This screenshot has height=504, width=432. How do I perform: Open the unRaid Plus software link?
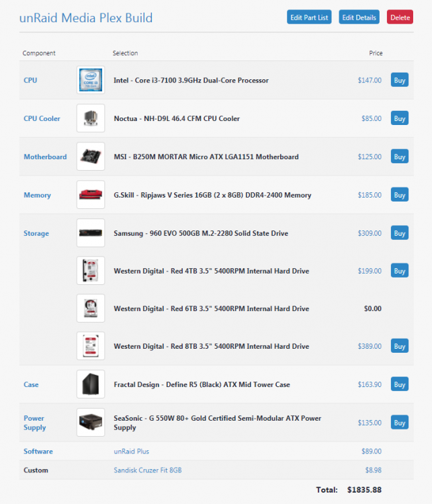[132, 452]
